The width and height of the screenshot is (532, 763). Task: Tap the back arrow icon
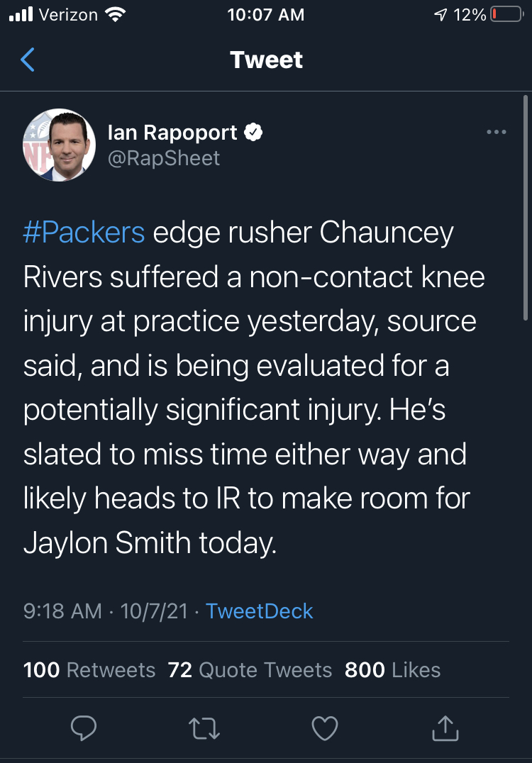pos(27,60)
